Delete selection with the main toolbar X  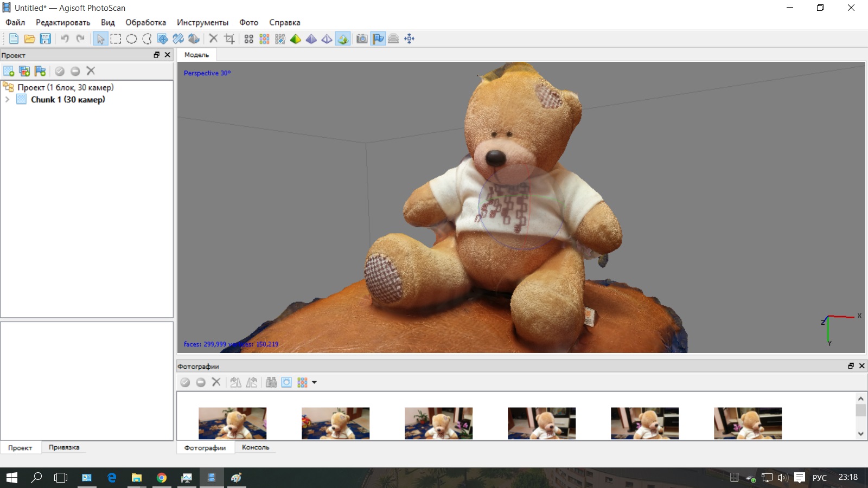pos(213,38)
